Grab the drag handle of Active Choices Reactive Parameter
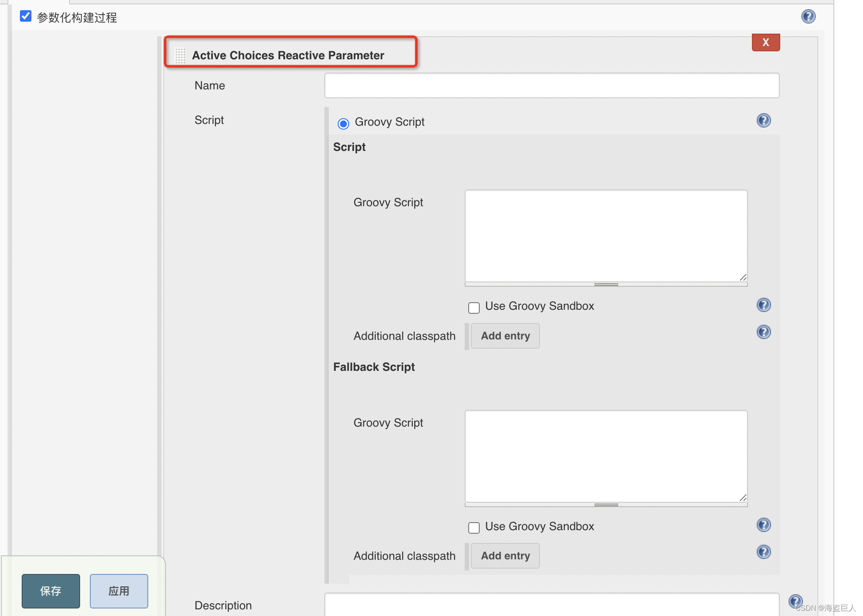The height and width of the screenshot is (616, 863). 180,56
